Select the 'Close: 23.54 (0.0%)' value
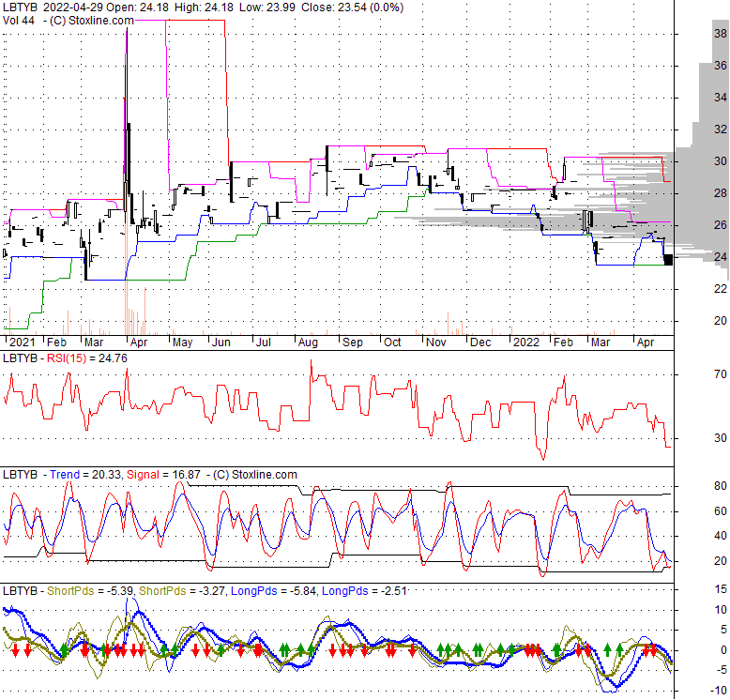Viewport: 730px width, 700px height. click(352, 8)
